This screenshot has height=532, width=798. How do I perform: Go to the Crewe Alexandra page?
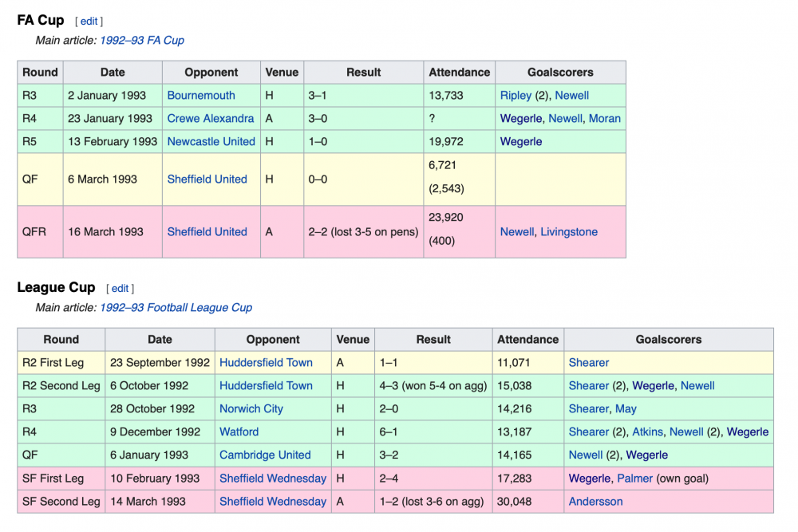click(x=211, y=118)
